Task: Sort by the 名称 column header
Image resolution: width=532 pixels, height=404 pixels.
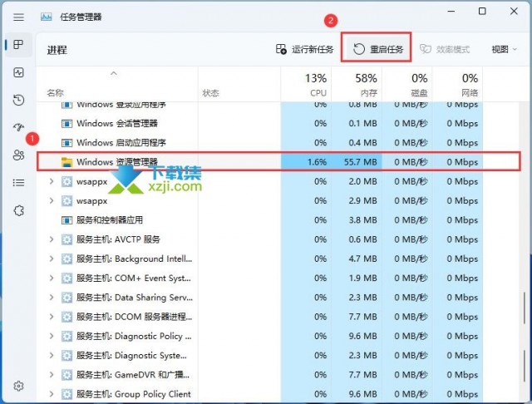Action: [117, 84]
